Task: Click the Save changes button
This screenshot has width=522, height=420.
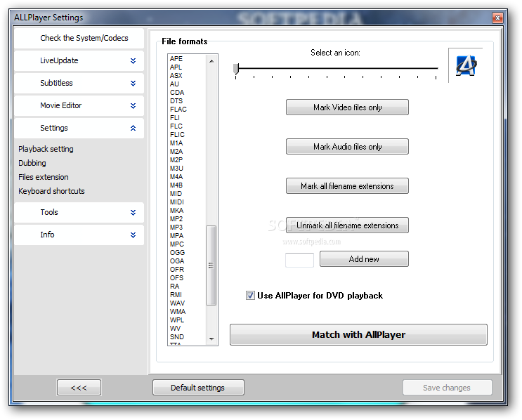Action: [447, 388]
